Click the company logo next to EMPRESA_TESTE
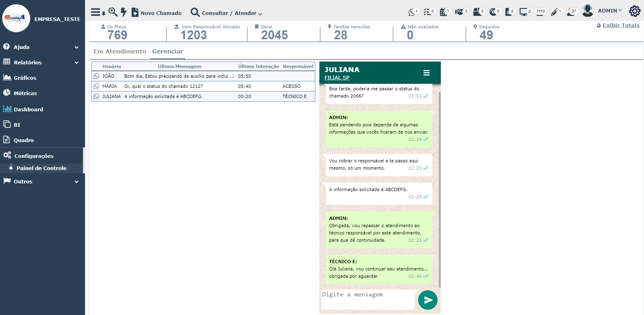Screen dimensions: 644x315 [16, 18]
